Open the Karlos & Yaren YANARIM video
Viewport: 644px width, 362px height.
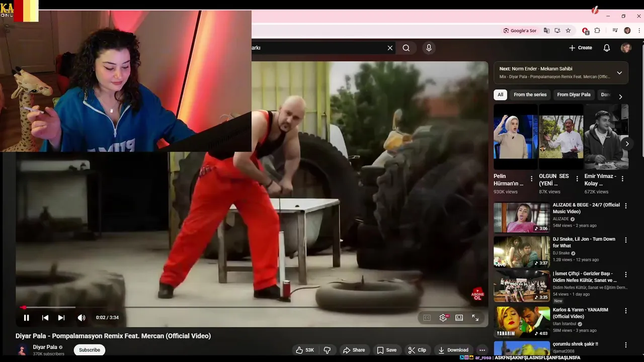click(x=521, y=322)
